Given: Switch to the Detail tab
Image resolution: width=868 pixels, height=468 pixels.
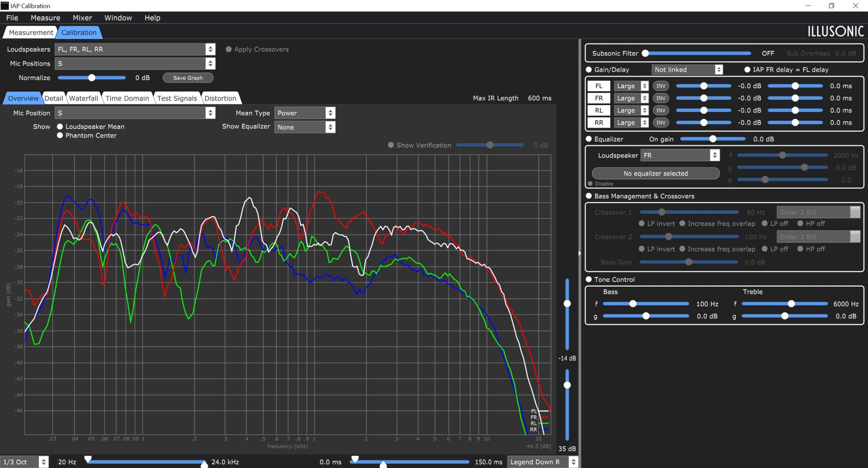Looking at the screenshot, I should coord(54,98).
